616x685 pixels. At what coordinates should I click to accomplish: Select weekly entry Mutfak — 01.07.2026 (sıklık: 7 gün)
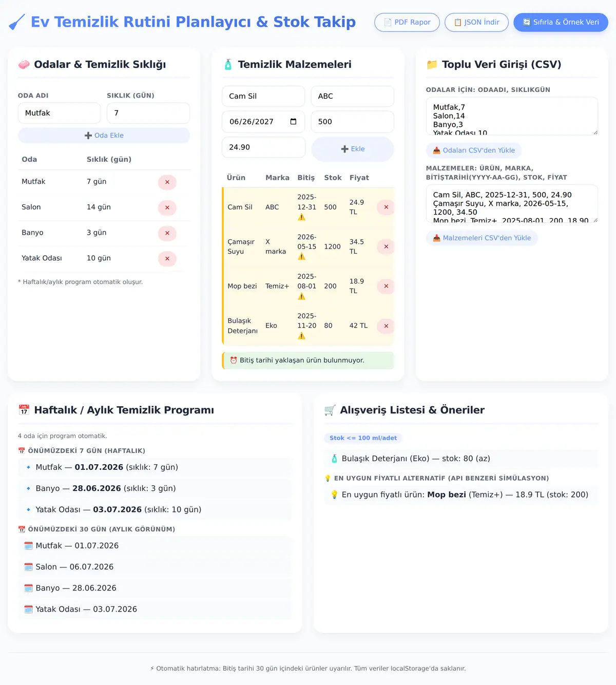[155, 467]
